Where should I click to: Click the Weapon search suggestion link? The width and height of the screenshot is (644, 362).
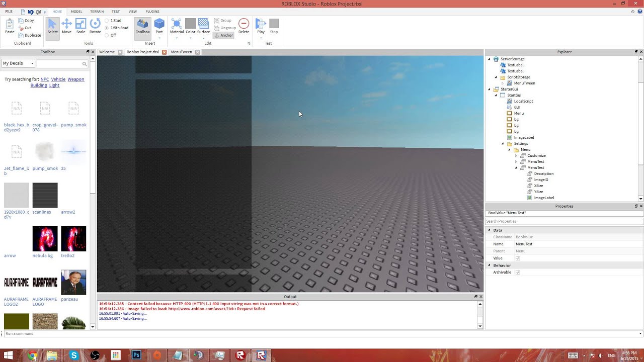pyautogui.click(x=76, y=79)
